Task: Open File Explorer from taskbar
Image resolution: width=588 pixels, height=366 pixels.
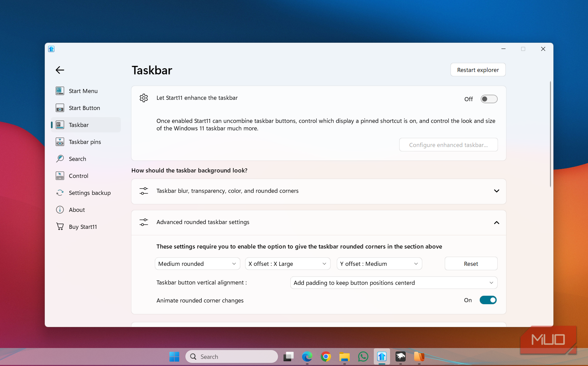Action: point(345,356)
